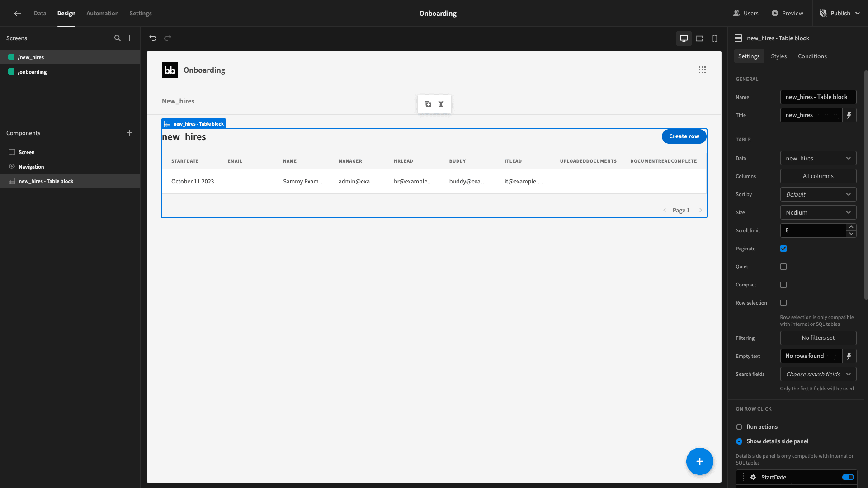The width and height of the screenshot is (868, 488).
Task: Expand the Publish dropdown menu
Action: [x=858, y=14]
